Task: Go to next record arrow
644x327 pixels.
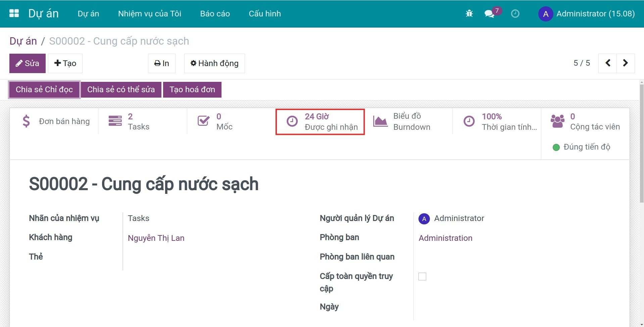Action: click(625, 63)
